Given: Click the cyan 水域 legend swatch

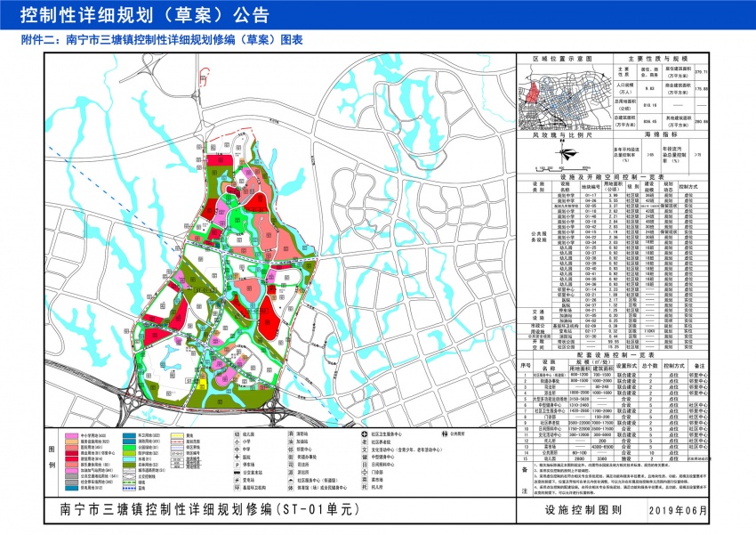Looking at the screenshot, I should coord(130,458).
